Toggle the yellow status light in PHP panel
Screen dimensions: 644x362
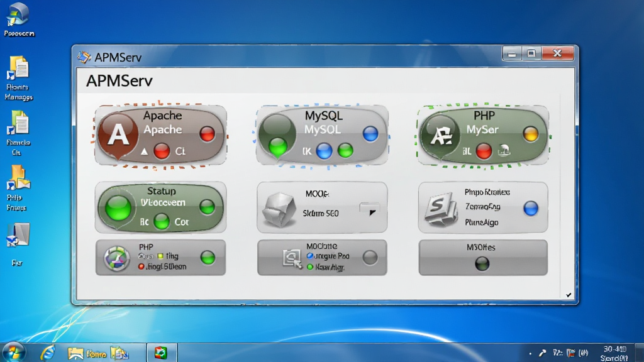point(531,134)
